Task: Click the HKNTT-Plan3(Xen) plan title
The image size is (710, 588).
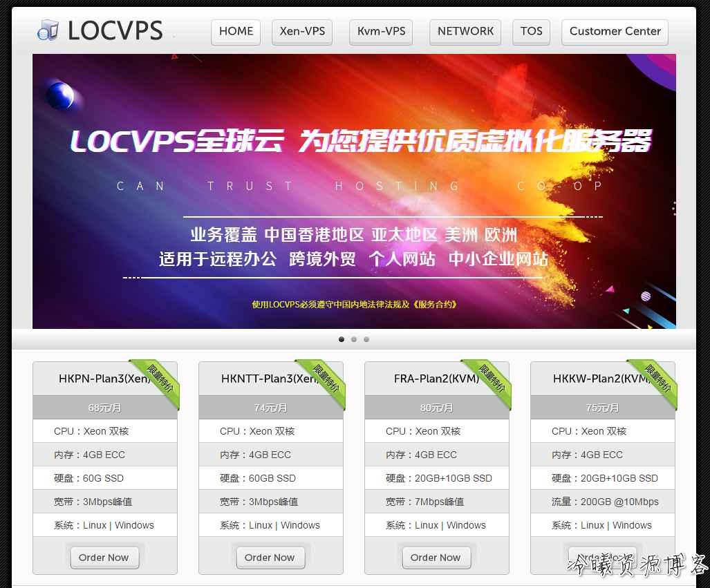Action: (270, 379)
